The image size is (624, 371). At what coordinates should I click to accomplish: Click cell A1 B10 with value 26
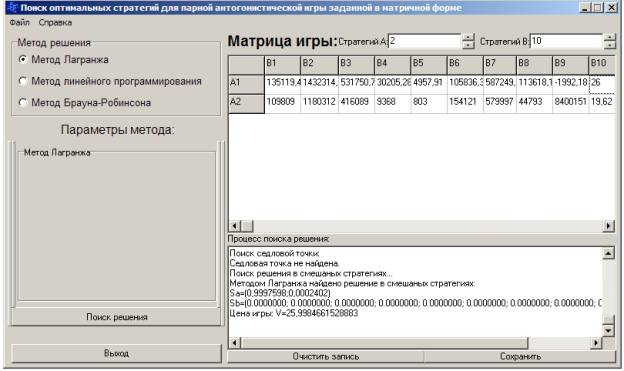602,84
